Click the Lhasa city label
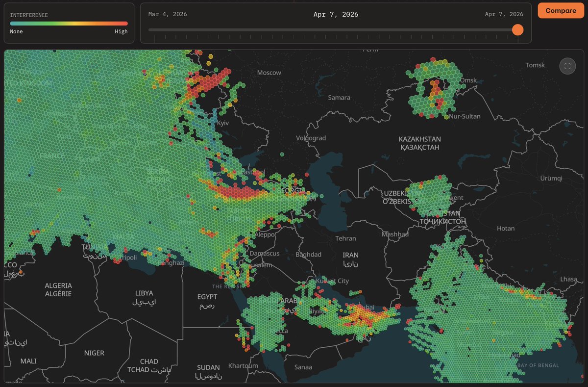This screenshot has height=387, width=588. coord(569,279)
